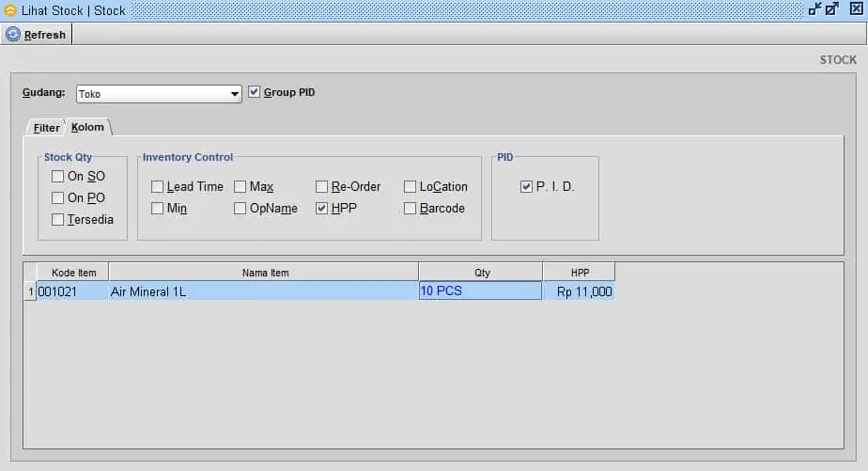Disable the HPP column checkbox
Screen dimensions: 868x471
322,209
